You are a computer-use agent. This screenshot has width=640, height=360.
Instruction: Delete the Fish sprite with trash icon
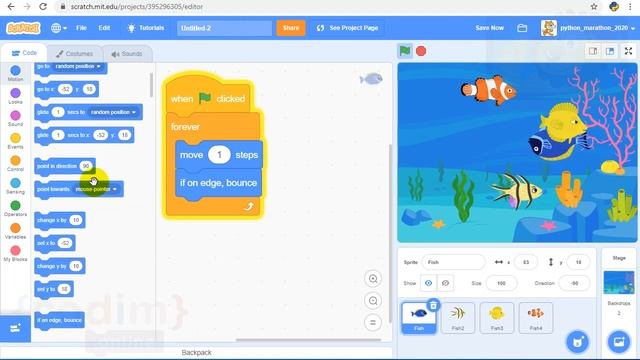433,305
